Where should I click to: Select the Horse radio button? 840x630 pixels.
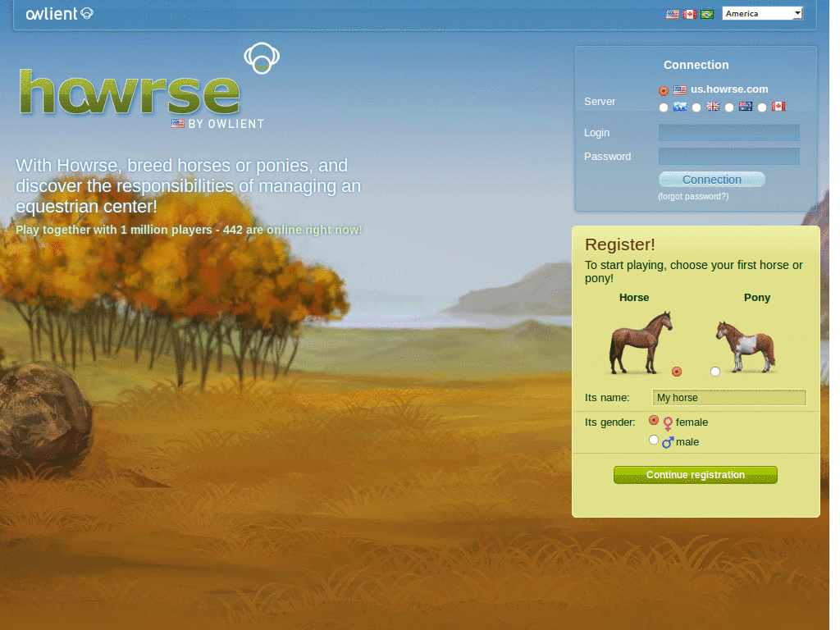(x=677, y=372)
